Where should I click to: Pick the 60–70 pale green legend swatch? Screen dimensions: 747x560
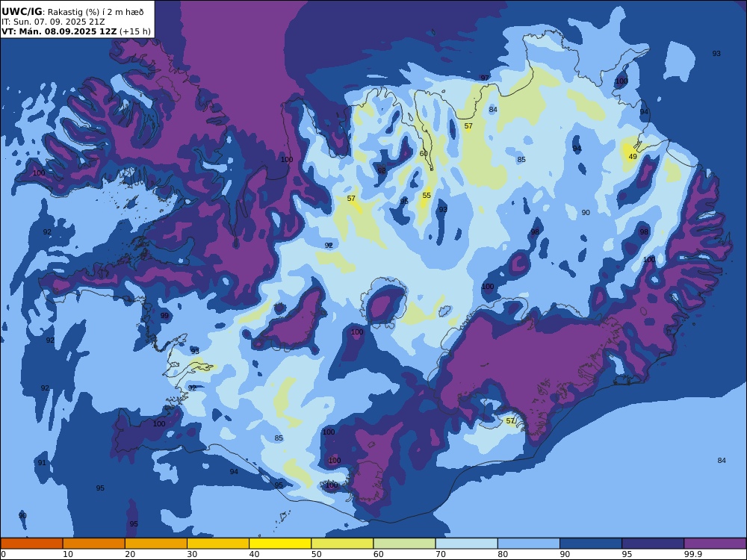[404, 544]
